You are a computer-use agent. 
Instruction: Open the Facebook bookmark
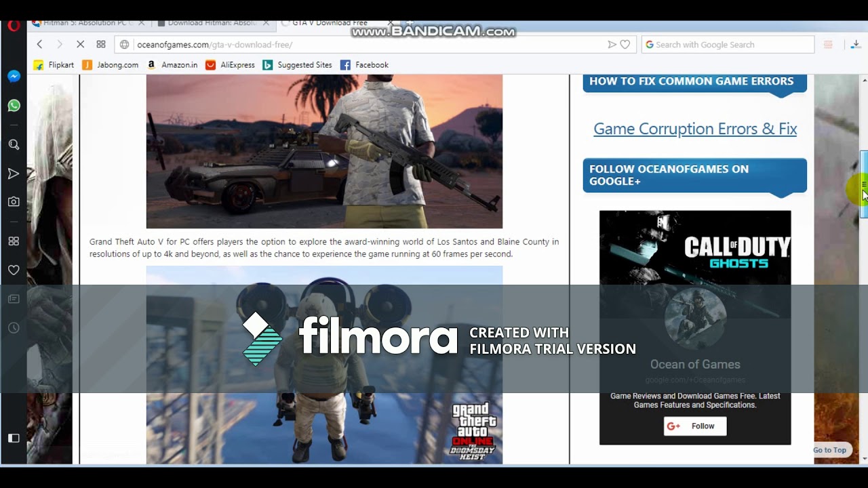pyautogui.click(x=364, y=65)
